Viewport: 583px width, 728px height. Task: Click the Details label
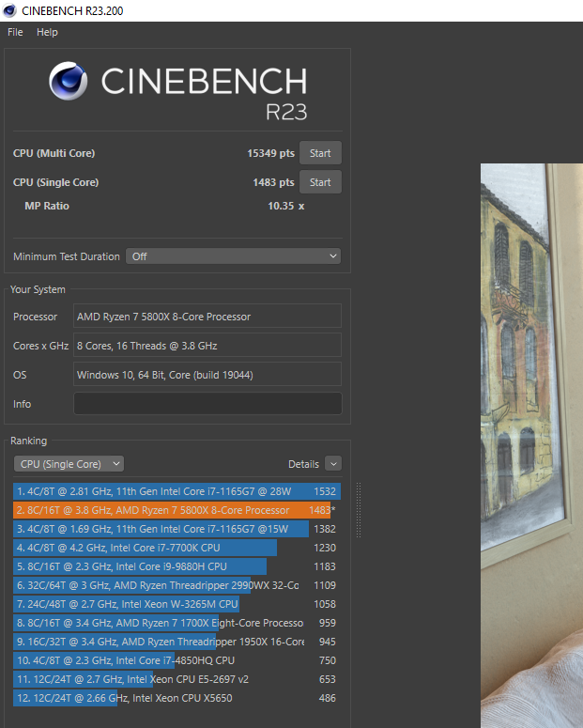click(x=303, y=464)
